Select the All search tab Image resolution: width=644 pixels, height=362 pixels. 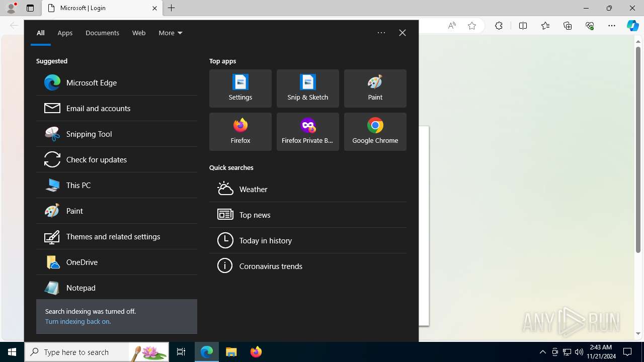(41, 33)
